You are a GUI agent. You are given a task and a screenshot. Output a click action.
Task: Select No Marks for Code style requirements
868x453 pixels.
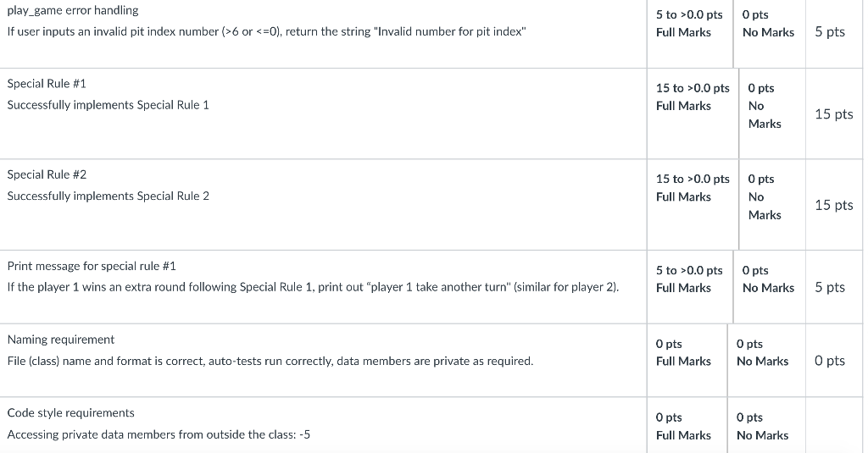766,426
